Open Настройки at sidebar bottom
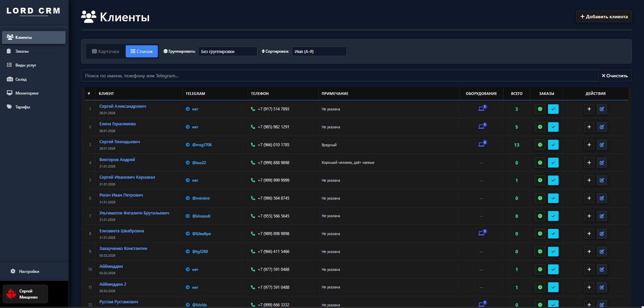Screen dimensions: 644x308 click(x=29, y=272)
